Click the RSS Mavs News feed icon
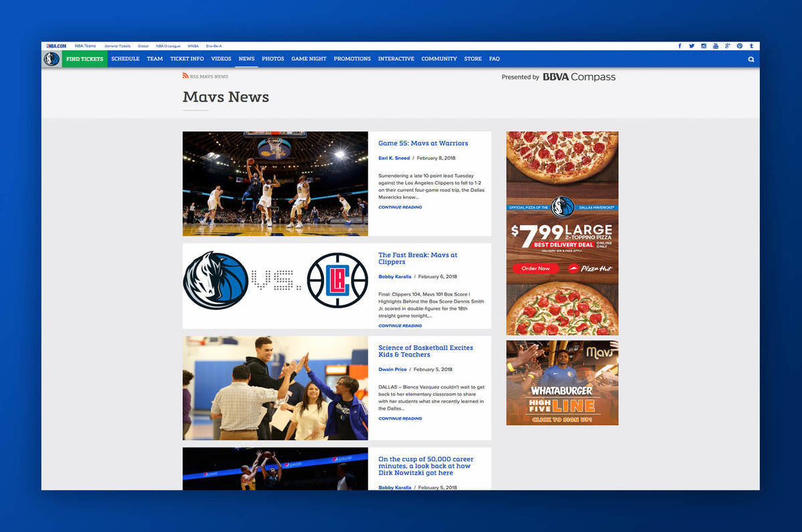This screenshot has width=802, height=532. (x=186, y=76)
